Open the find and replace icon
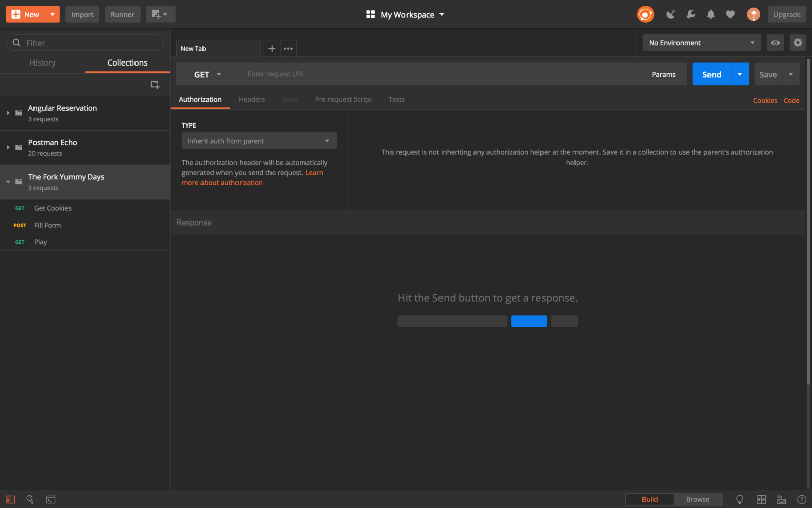The width and height of the screenshot is (812, 508). coord(30,499)
